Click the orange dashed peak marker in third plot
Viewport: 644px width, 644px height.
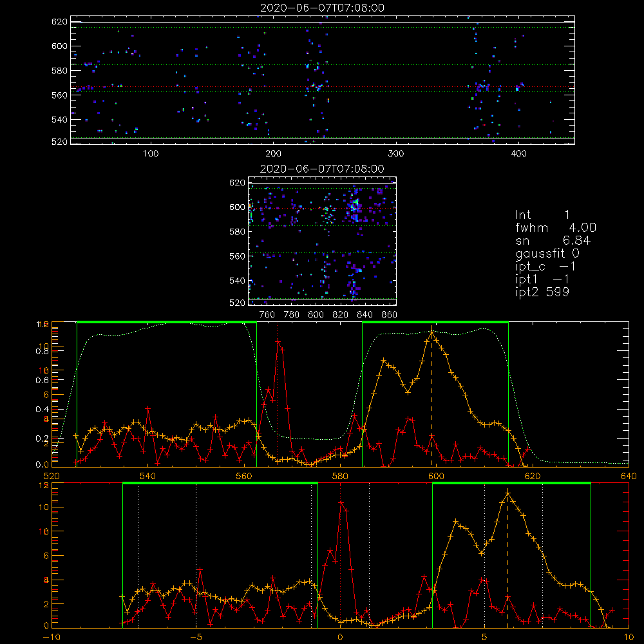431,396
